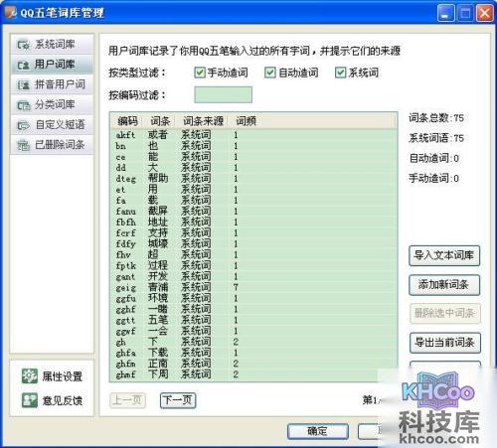Click the 意见反馈 feedback icon
The image size is (497, 448).
[x=30, y=400]
